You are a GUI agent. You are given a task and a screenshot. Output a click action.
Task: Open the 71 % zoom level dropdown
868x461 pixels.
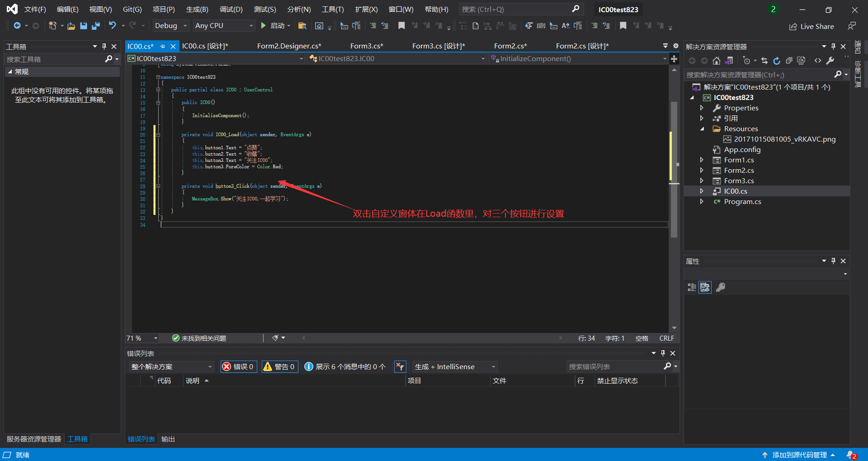[x=142, y=338]
